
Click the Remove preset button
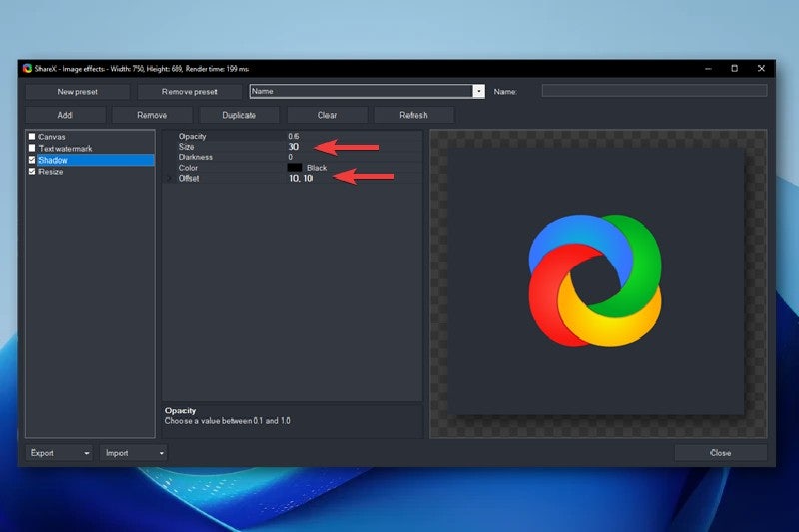click(190, 92)
